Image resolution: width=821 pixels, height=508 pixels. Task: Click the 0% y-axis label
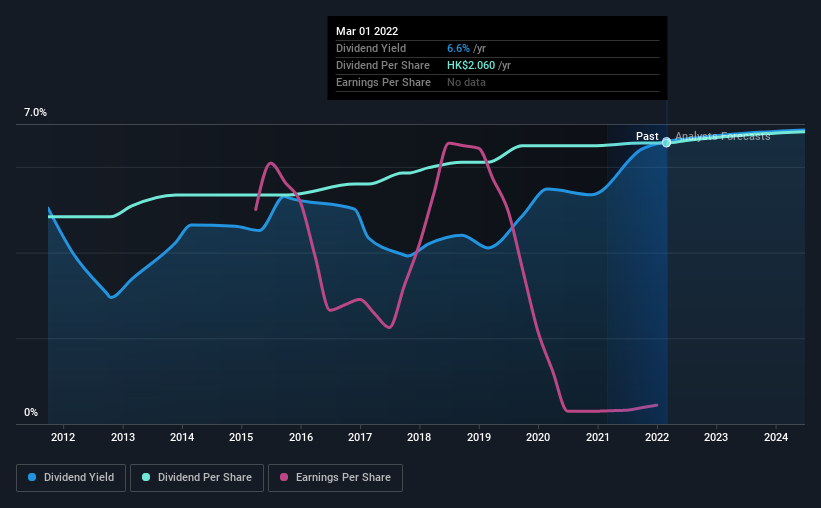pyautogui.click(x=31, y=413)
